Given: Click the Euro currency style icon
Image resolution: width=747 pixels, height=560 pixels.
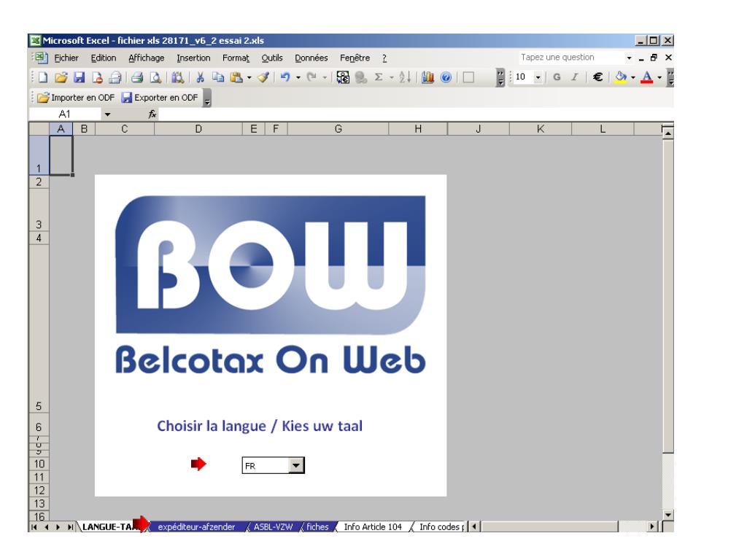Looking at the screenshot, I should 598,77.
